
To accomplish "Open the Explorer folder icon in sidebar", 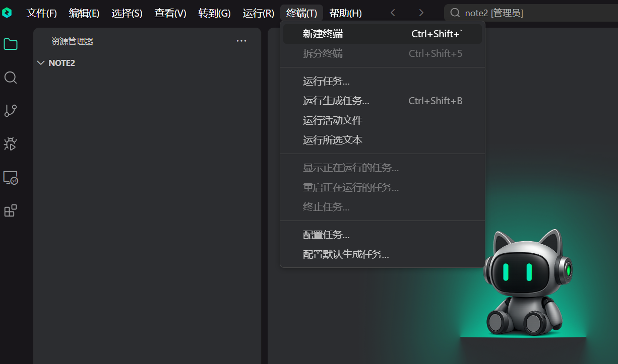I will pos(11,44).
